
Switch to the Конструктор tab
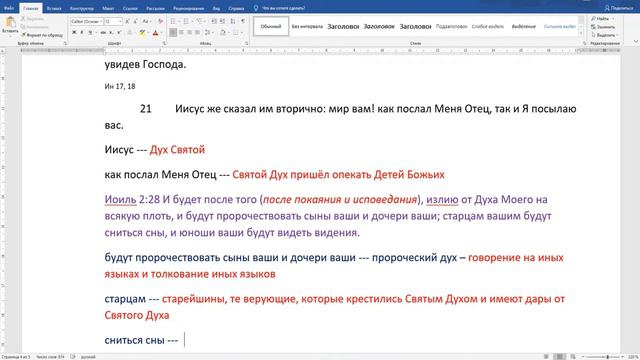(x=82, y=8)
